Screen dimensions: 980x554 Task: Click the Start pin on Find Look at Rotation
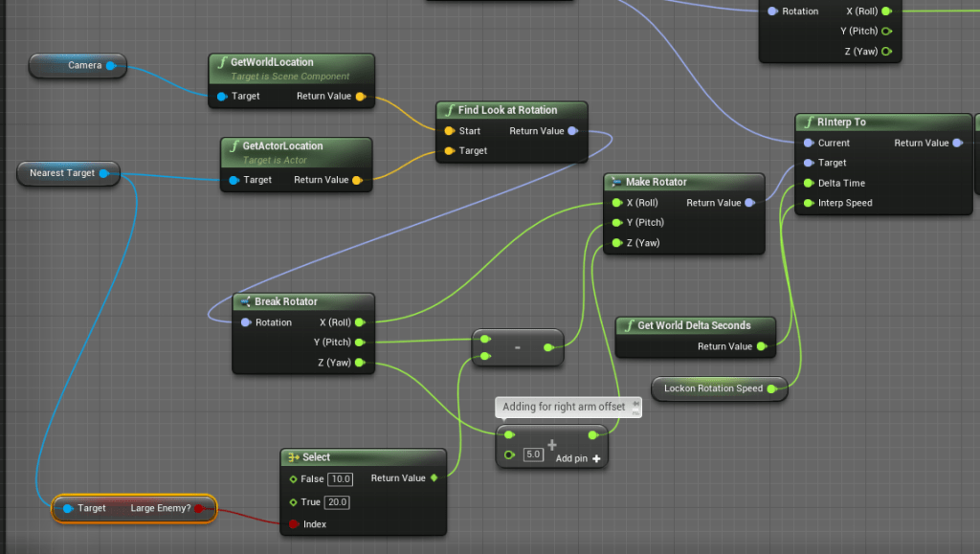click(449, 131)
